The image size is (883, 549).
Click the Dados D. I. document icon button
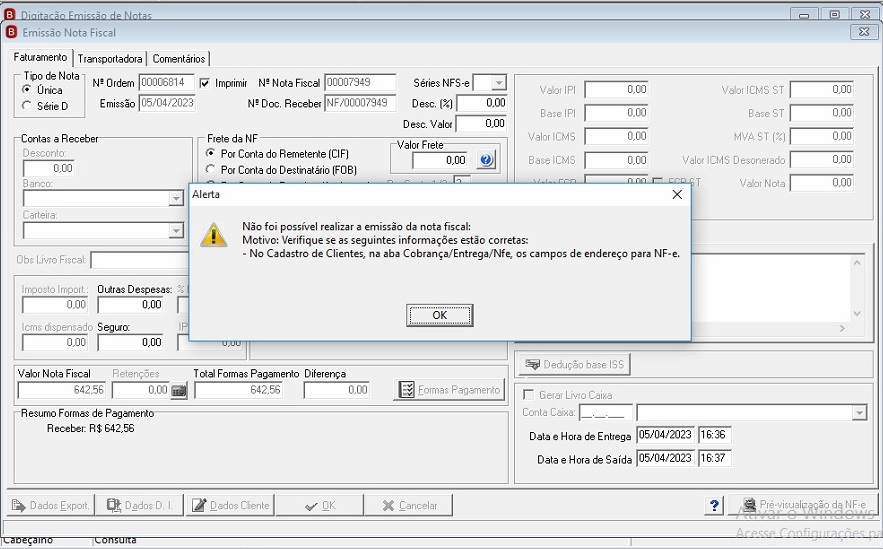point(139,506)
